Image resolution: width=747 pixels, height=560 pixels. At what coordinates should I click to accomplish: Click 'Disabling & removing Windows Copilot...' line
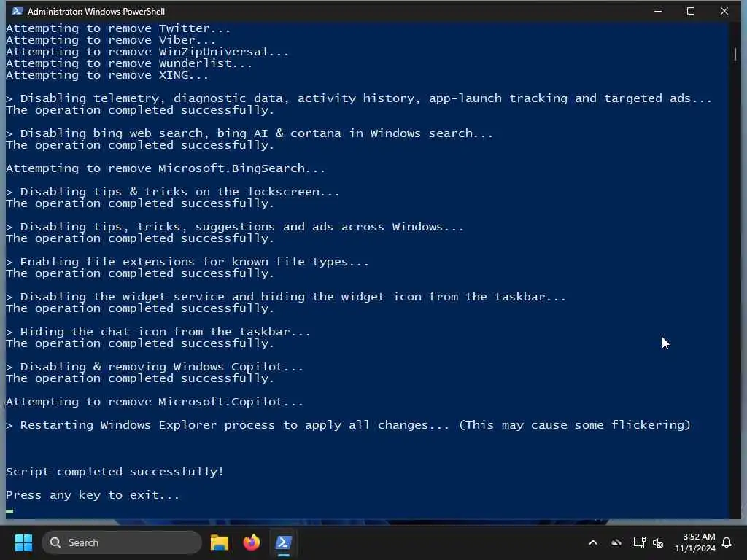tap(155, 367)
